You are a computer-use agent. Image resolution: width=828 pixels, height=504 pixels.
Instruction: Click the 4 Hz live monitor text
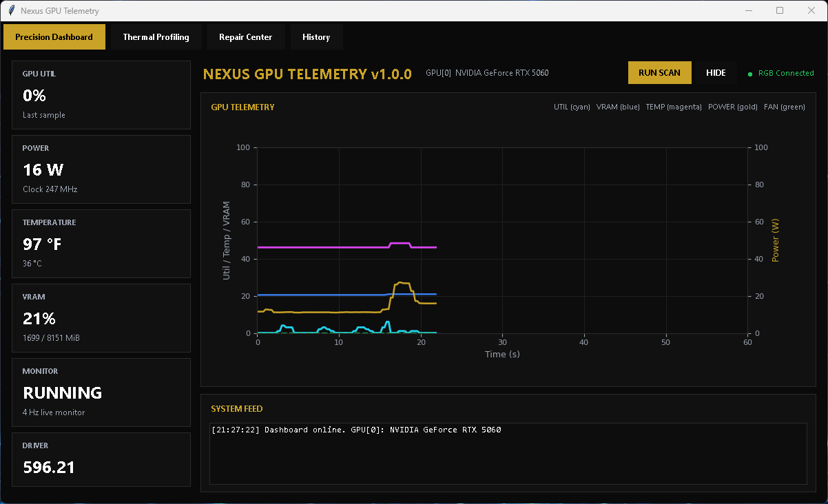coord(54,412)
